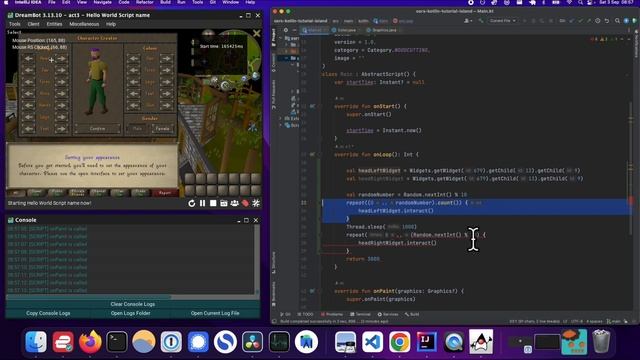Stop the DreamBot script
Viewport: 640px width, 360px height.
[213, 203]
